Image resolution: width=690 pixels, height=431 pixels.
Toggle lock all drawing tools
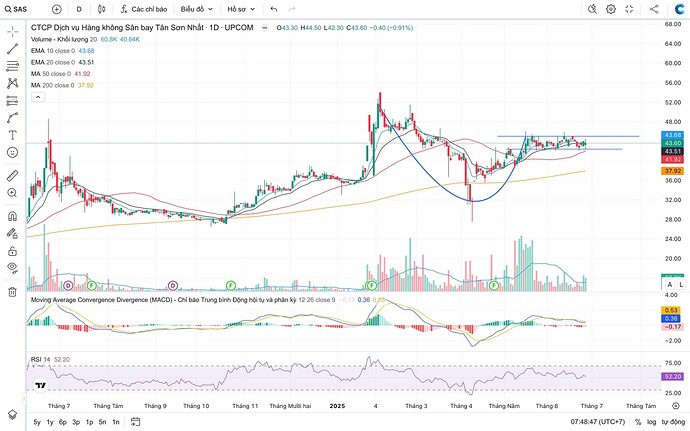[12, 251]
